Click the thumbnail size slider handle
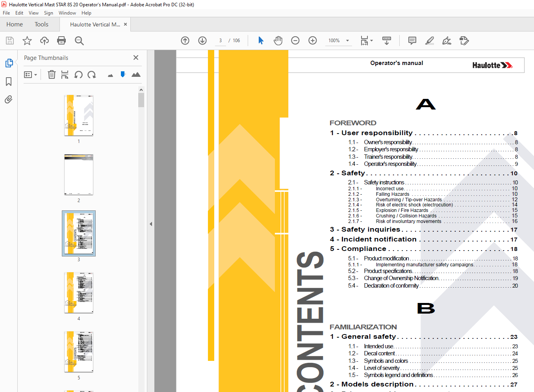Image resolution: width=534 pixels, height=392 pixels. point(123,74)
